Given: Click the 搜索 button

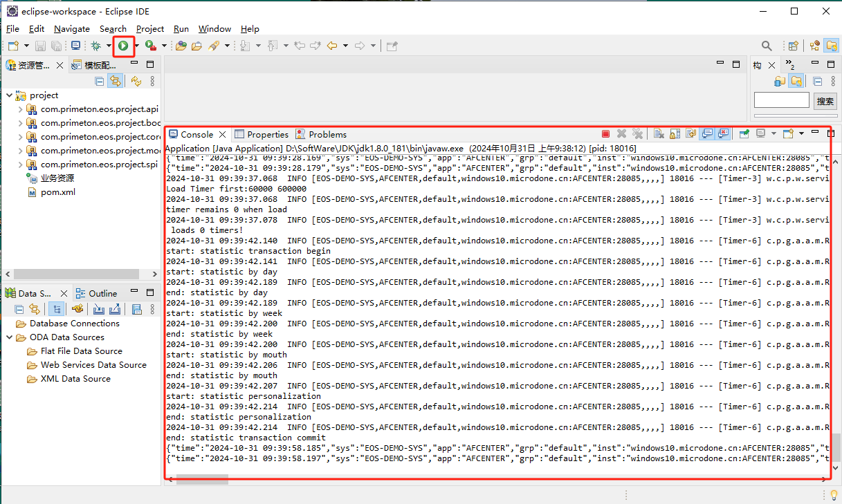Looking at the screenshot, I should coord(825,101).
